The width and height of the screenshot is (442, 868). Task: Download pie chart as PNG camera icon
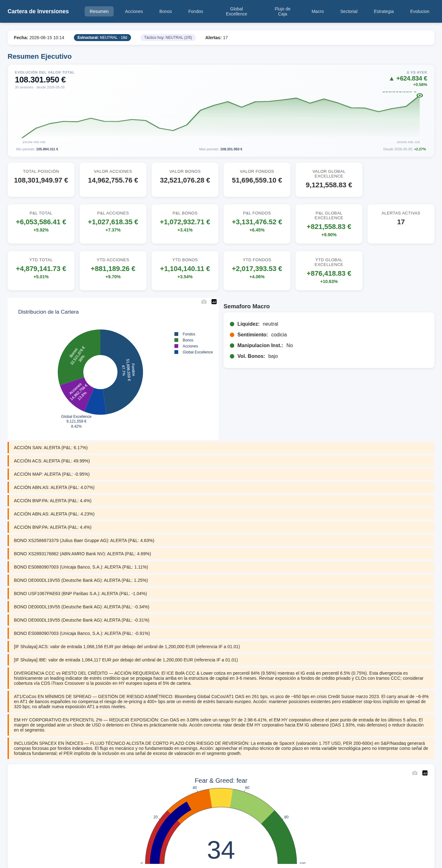point(204,302)
